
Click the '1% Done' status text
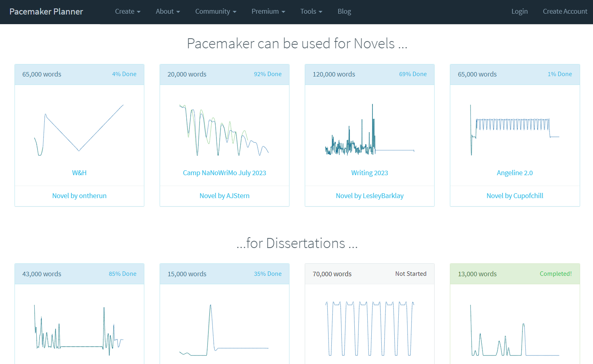coord(560,74)
